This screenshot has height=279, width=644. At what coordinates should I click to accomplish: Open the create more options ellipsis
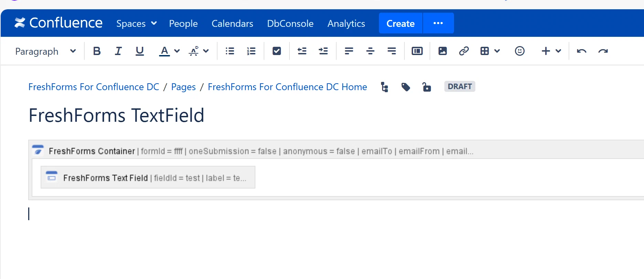[x=438, y=23]
